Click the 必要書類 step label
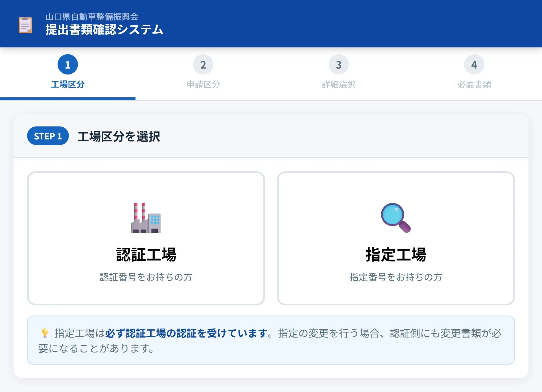Viewport: 542px width, 392px height. coord(474,84)
